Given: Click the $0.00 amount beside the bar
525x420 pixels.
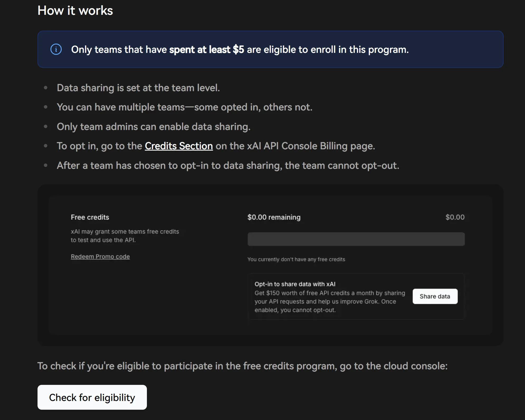Looking at the screenshot, I should click(x=455, y=217).
